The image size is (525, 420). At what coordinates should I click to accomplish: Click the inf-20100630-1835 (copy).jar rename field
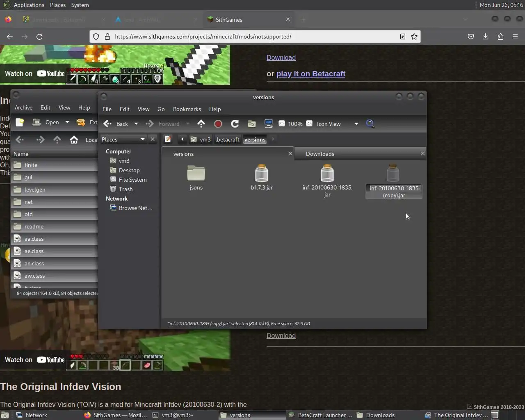click(394, 192)
